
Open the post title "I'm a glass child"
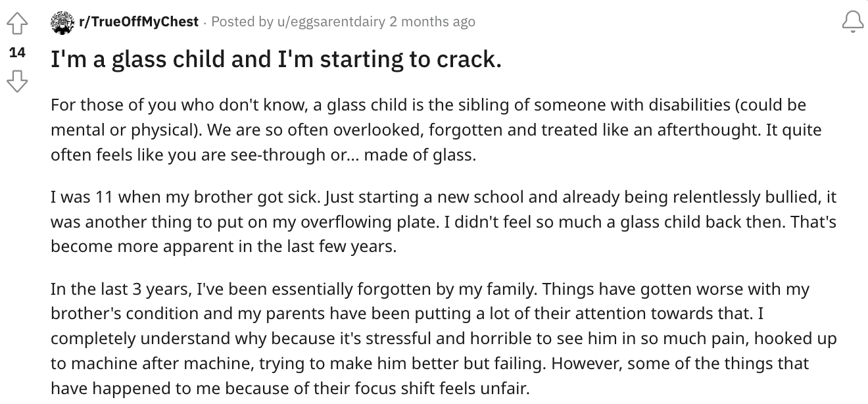[276, 61]
